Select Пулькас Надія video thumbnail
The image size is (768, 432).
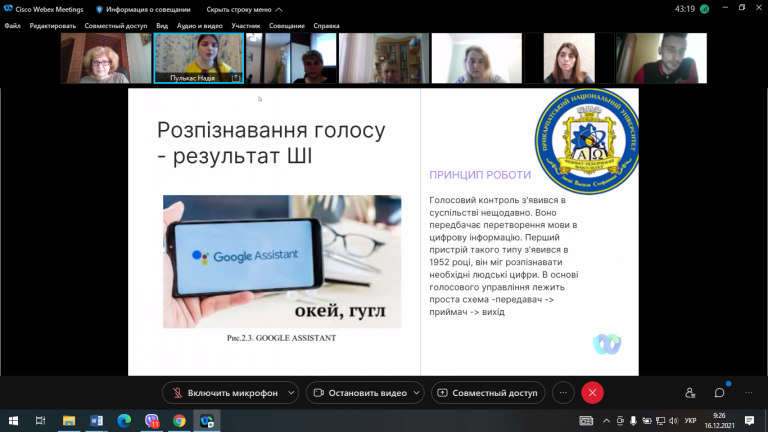[x=199, y=58]
